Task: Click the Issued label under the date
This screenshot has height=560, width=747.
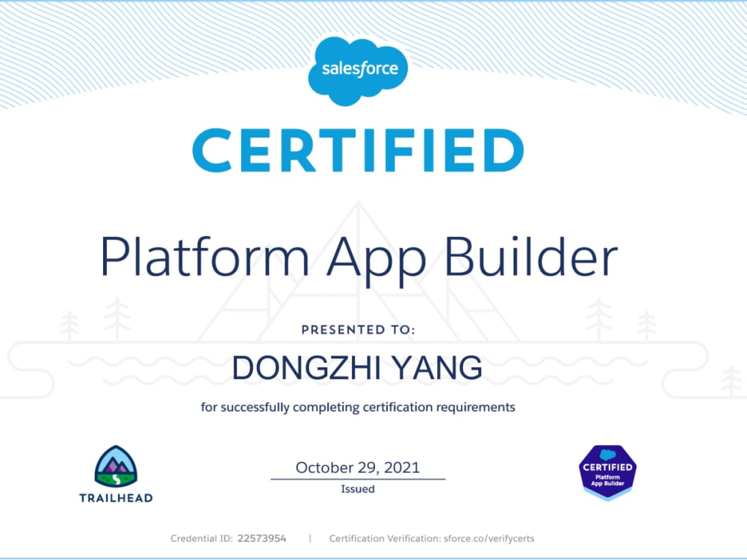Action: [358, 489]
